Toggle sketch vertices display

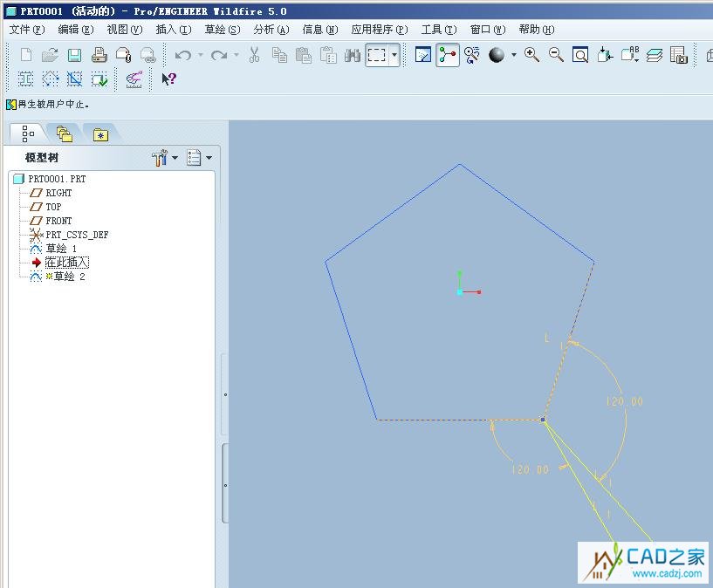point(74,79)
